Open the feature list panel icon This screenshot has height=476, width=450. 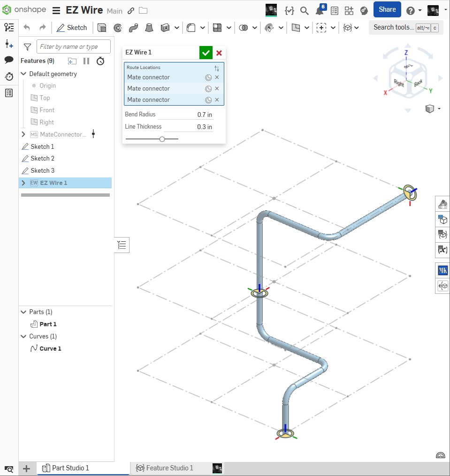(x=9, y=27)
